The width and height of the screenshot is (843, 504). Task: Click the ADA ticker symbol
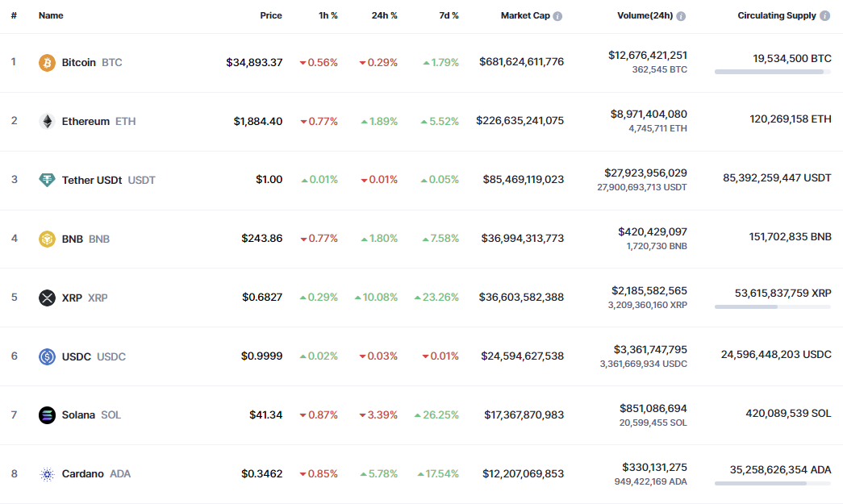point(120,474)
